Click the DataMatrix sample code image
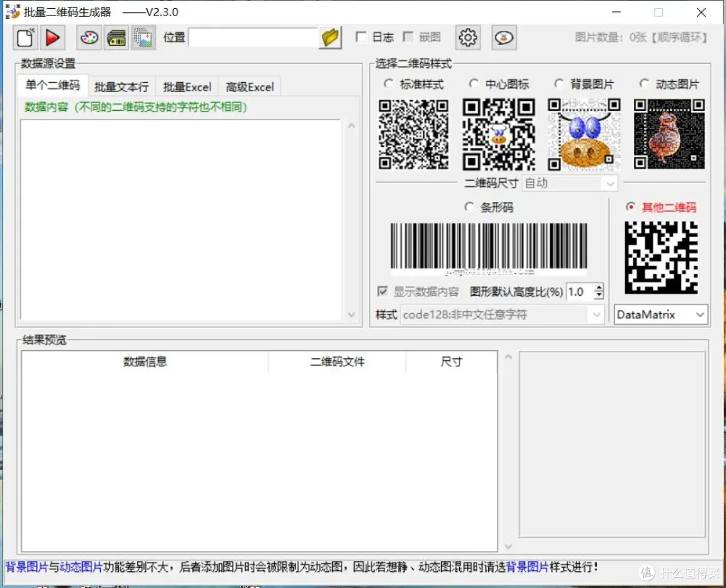The image size is (726, 588). coord(661,257)
